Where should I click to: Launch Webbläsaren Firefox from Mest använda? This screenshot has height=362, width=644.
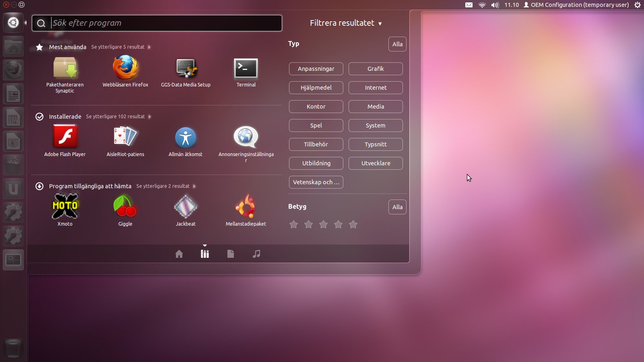coord(125,72)
